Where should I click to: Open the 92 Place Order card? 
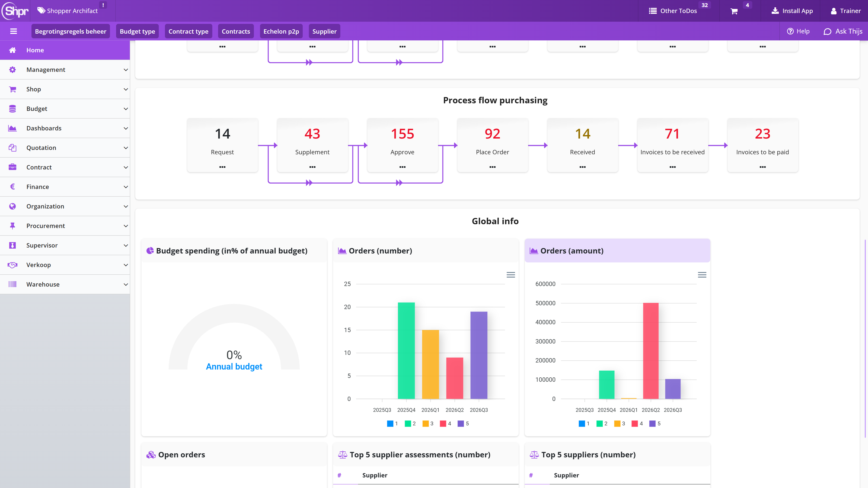pyautogui.click(x=492, y=145)
